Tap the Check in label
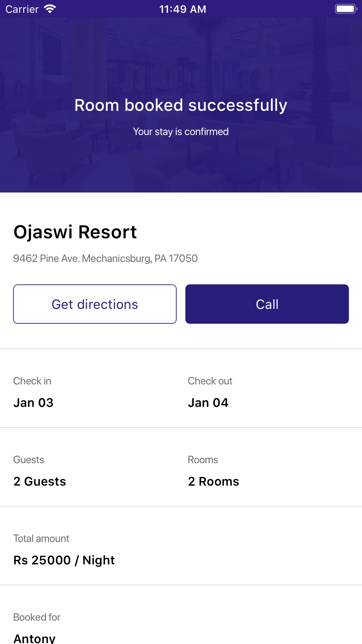362x644 pixels. [x=32, y=381]
